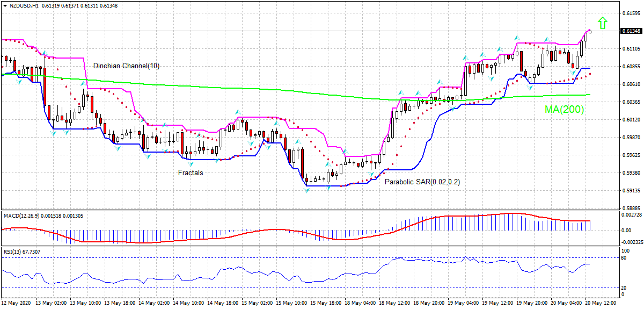Select the Fractals annotation text

coord(191,173)
